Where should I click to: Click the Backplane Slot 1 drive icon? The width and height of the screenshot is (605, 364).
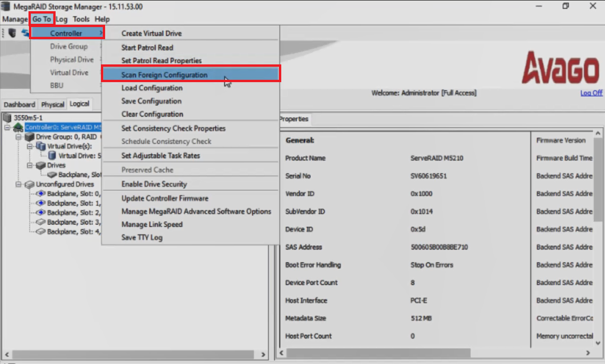coord(41,203)
